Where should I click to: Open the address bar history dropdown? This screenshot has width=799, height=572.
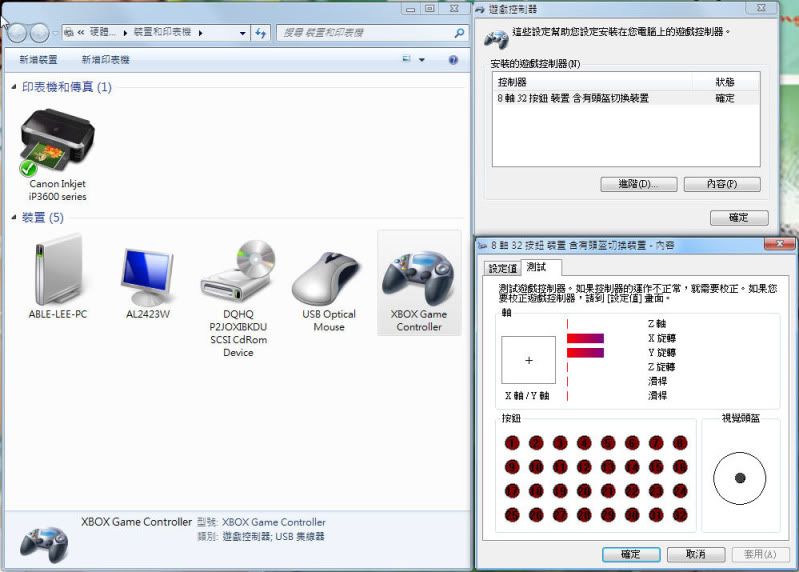coord(243,33)
